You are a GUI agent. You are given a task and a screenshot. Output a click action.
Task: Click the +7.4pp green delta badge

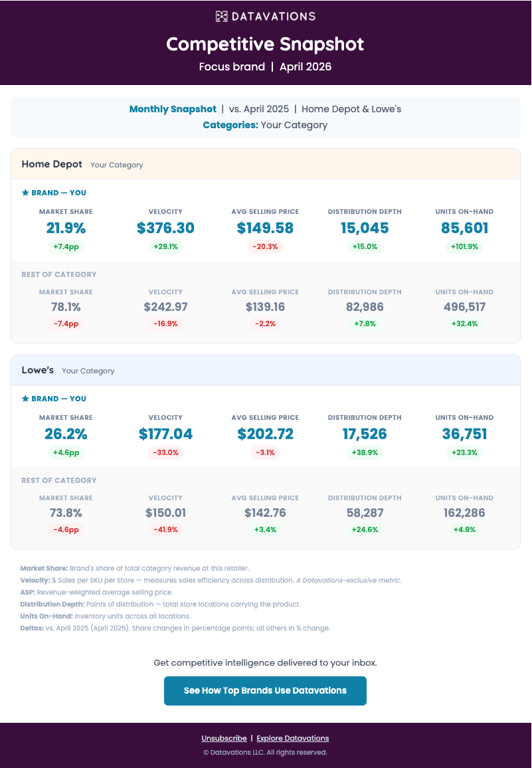pos(66,247)
